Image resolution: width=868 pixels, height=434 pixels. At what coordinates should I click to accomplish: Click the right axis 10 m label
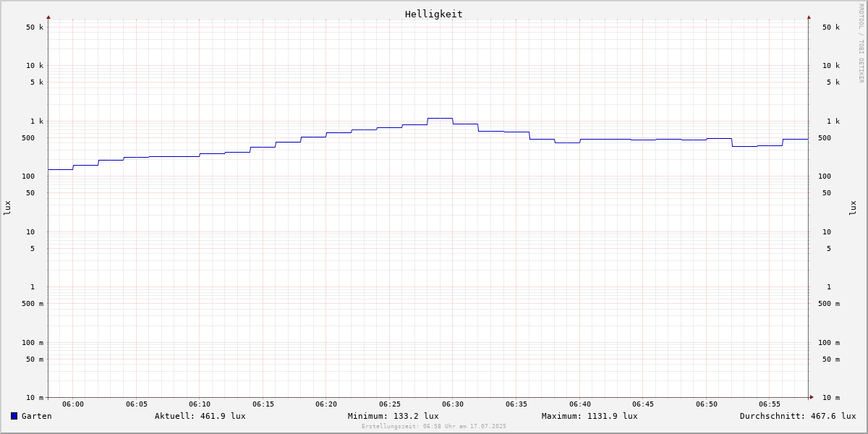coord(831,398)
